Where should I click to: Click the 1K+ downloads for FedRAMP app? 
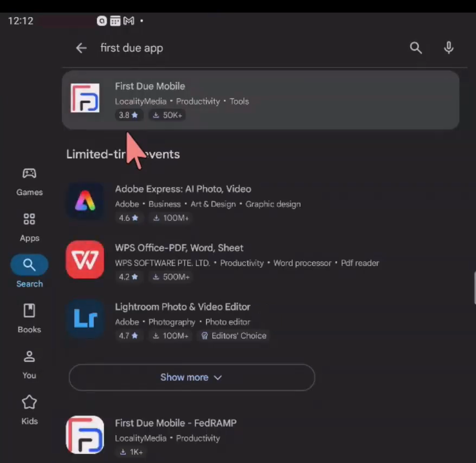tap(132, 452)
